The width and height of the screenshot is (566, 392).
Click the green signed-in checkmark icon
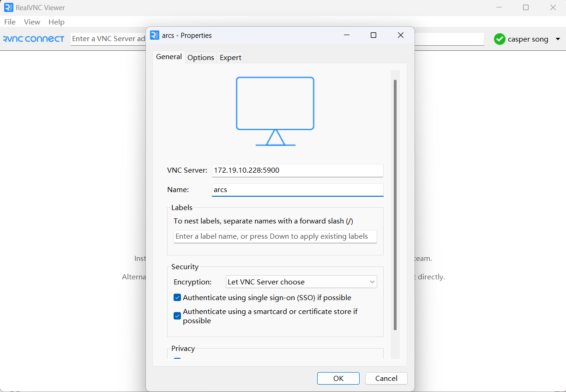[500, 39]
